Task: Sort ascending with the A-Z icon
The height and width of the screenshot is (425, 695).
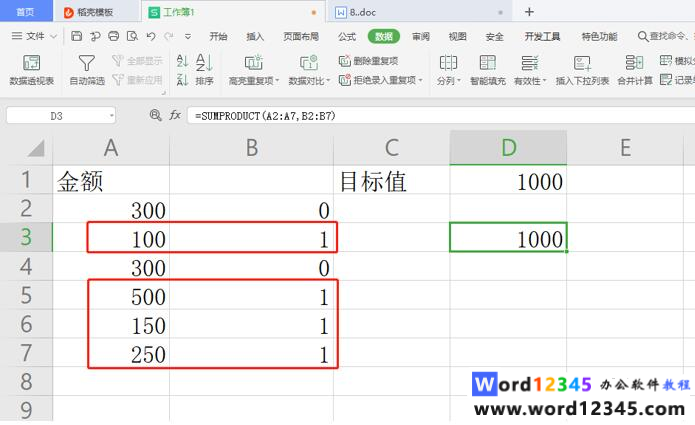Action: click(x=182, y=61)
